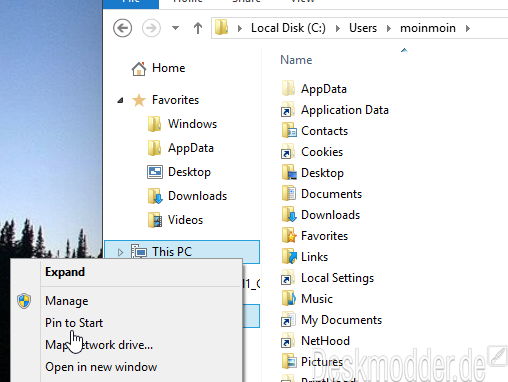Click the folder icon in address bar
The image size is (508, 382).
[x=221, y=28]
